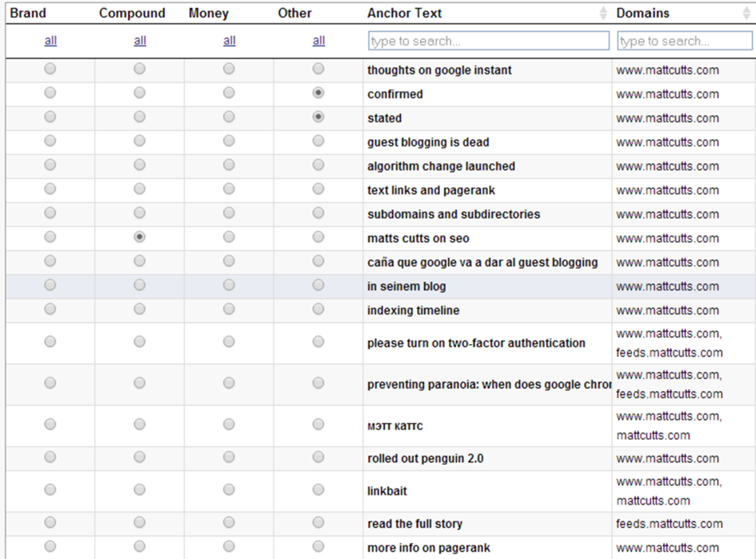Viewport: 756px width, 559px height.
Task: Choose Compound for 'matts cutts on seo'
Action: (139, 236)
